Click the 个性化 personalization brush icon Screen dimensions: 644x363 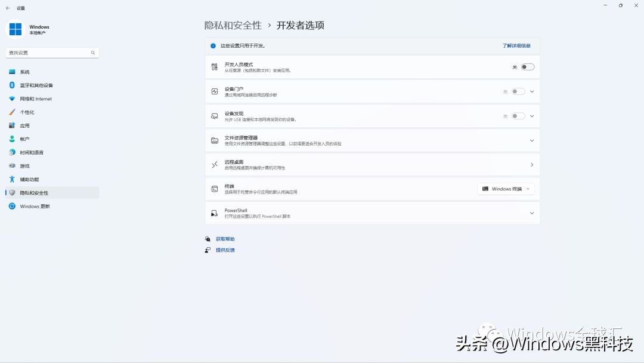coord(13,112)
